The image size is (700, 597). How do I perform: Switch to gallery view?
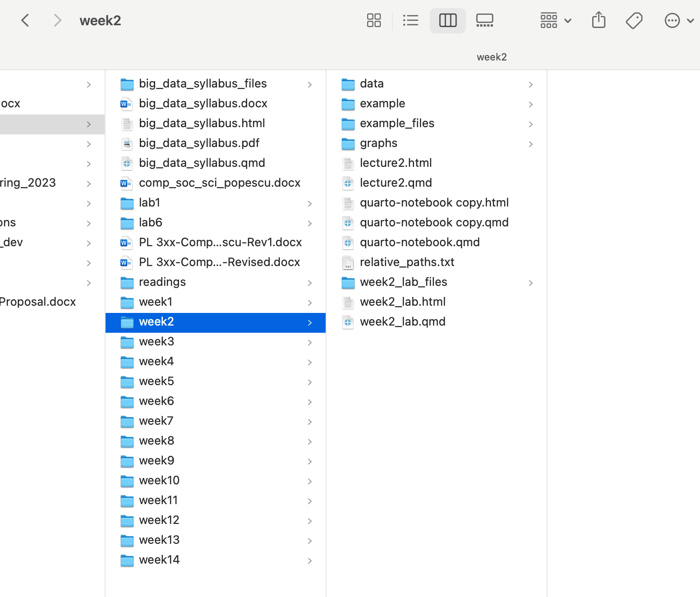484,20
